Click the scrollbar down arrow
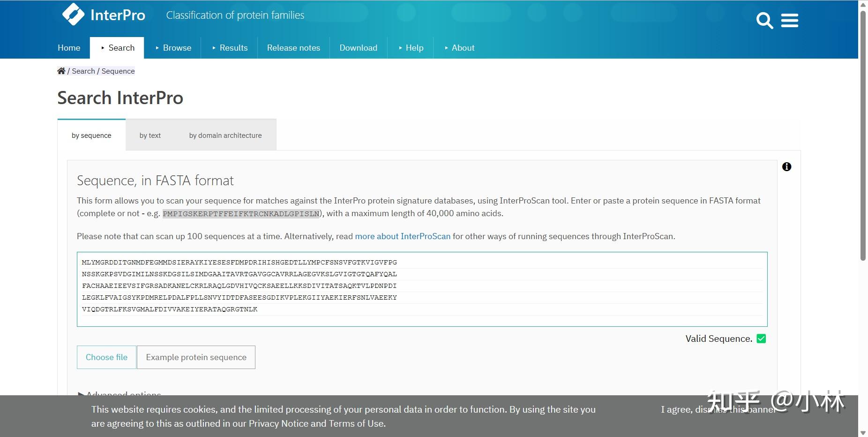Image resolution: width=868 pixels, height=437 pixels. (x=863, y=433)
